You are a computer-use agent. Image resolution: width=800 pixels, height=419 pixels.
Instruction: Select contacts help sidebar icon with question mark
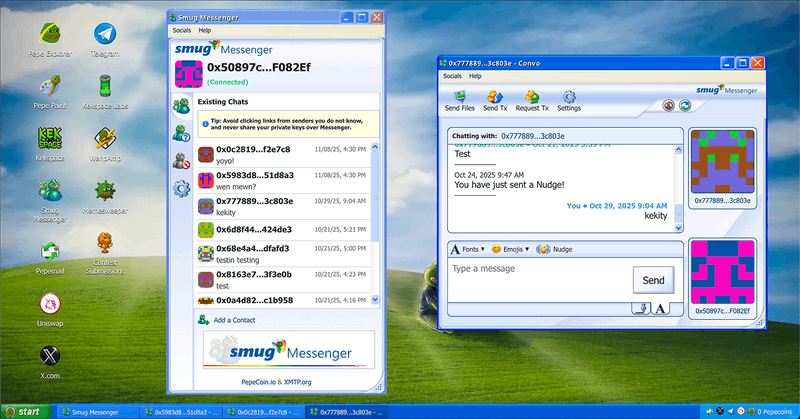(x=182, y=134)
